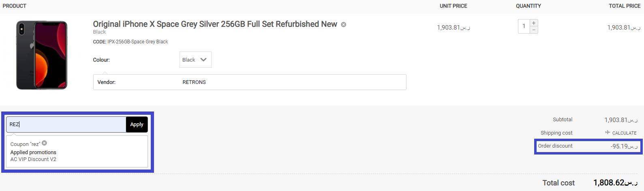Click the Order discount amount
The width and height of the screenshot is (644, 191).
coord(623,146)
